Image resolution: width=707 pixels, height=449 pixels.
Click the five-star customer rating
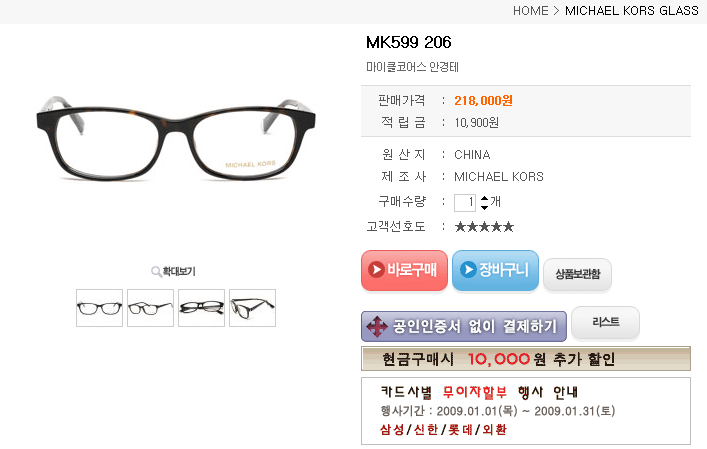[484, 226]
